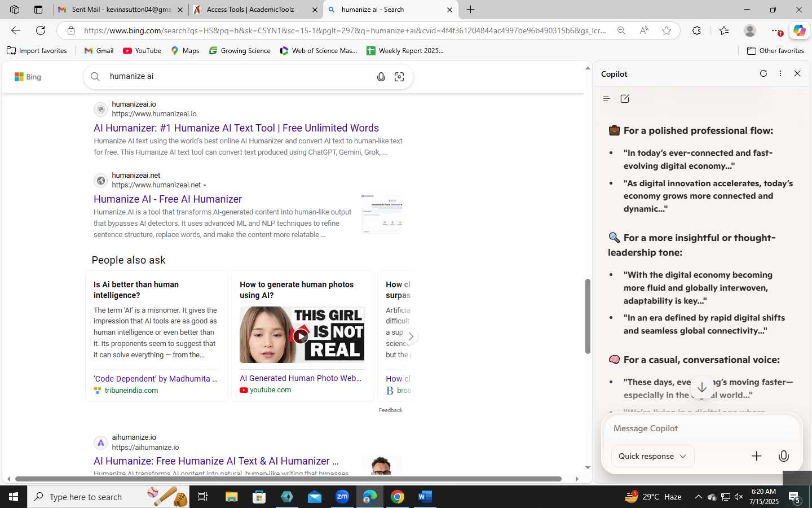Click Import favorites
This screenshot has height=508, width=812.
pyautogui.click(x=37, y=51)
